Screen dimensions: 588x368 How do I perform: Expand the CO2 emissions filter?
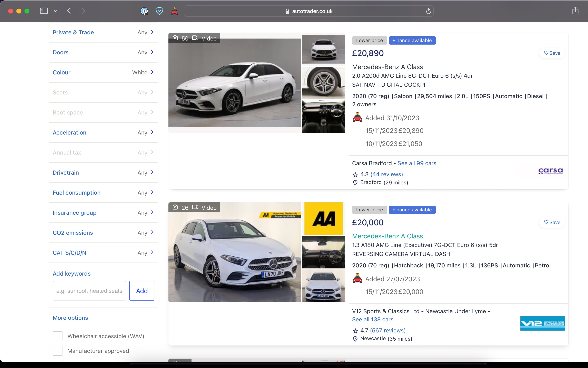click(103, 233)
